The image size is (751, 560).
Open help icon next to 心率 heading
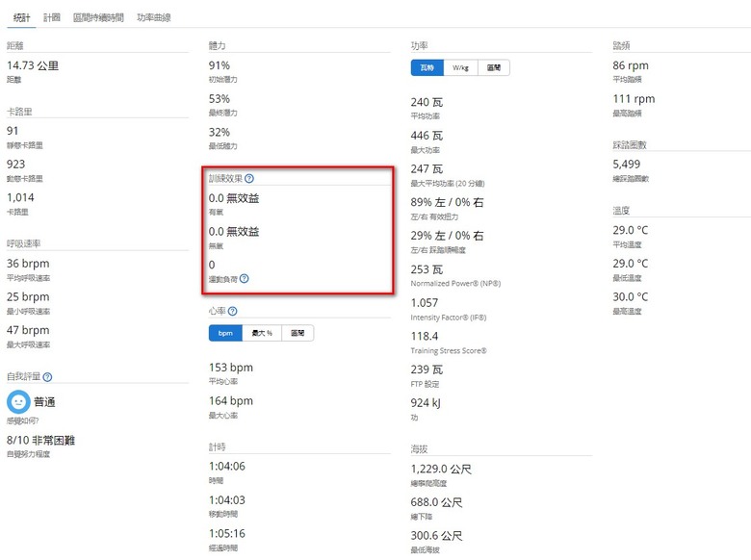tap(232, 311)
